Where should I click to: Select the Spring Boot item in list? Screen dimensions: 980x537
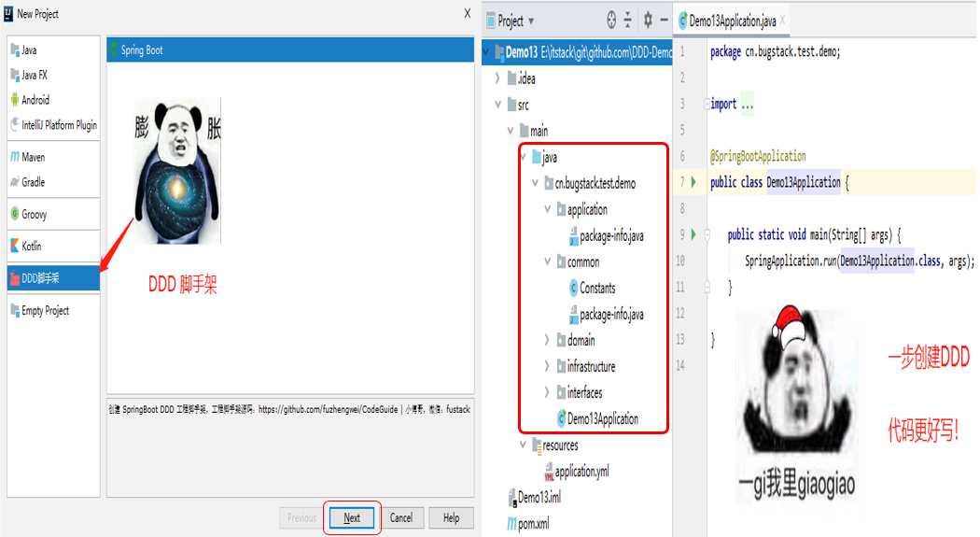click(x=290, y=50)
